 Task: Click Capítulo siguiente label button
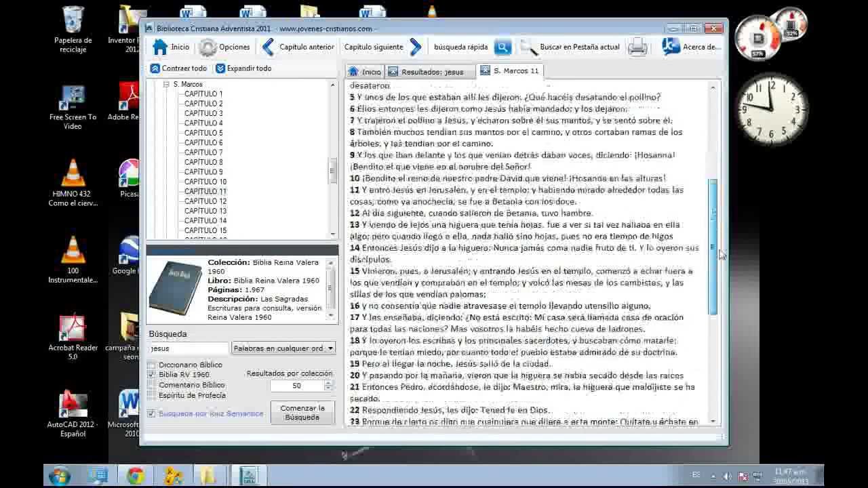point(374,47)
